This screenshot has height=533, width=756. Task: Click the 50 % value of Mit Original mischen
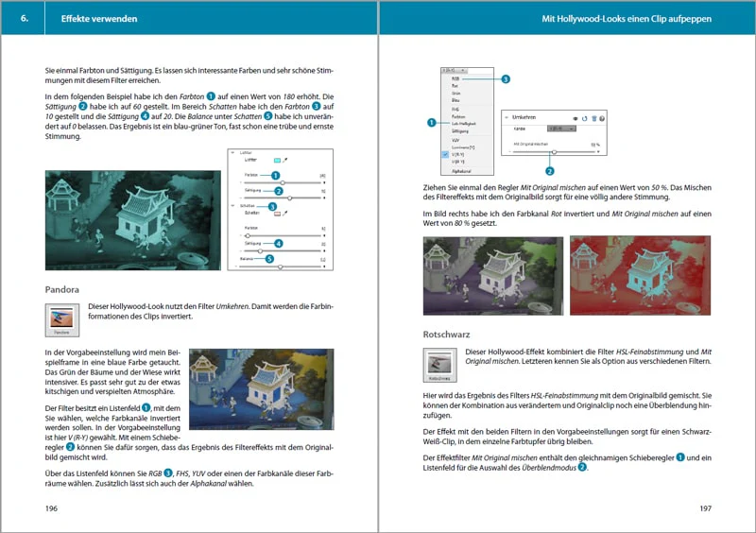[x=595, y=145]
